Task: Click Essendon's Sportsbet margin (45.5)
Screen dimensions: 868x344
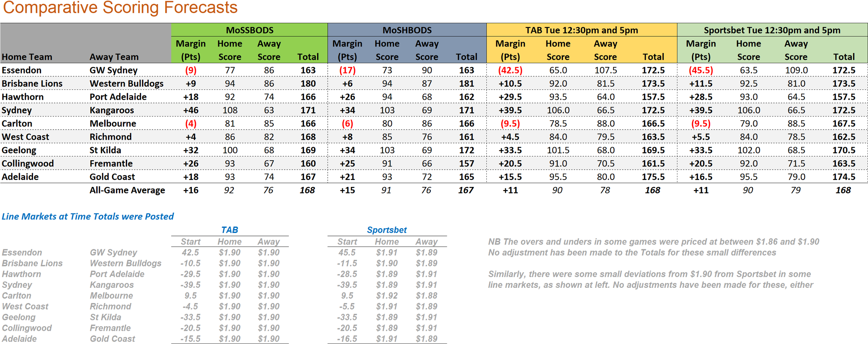Action: tap(701, 70)
